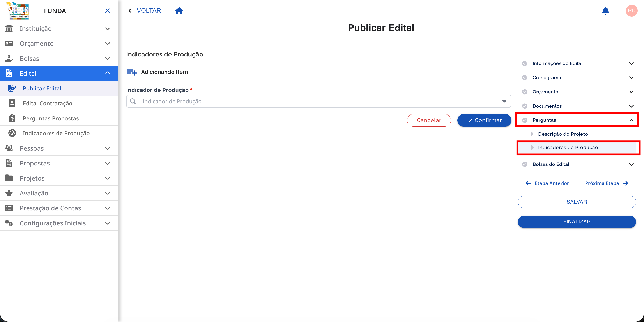The image size is (644, 322).
Task: Click the Instituição bank icon
Action: tap(9, 28)
